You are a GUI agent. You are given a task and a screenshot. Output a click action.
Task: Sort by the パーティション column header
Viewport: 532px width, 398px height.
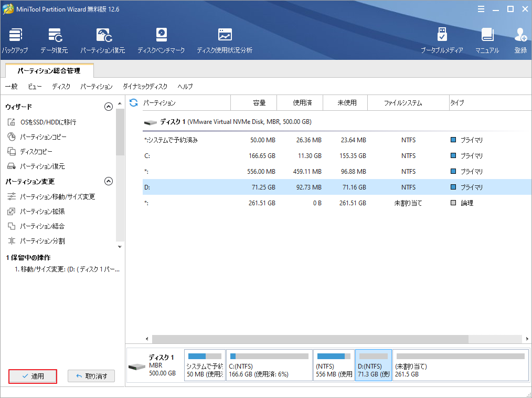tap(186, 102)
